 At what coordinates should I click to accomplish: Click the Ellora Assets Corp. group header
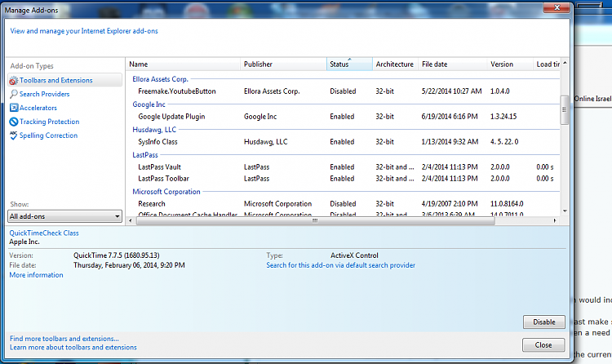coord(160,79)
